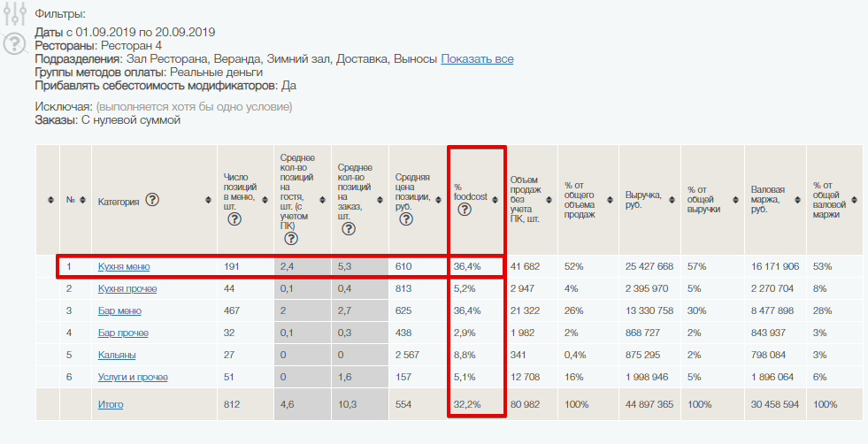The width and height of the screenshot is (868, 444).
Task: Click the Показать все link
Action: click(x=477, y=58)
